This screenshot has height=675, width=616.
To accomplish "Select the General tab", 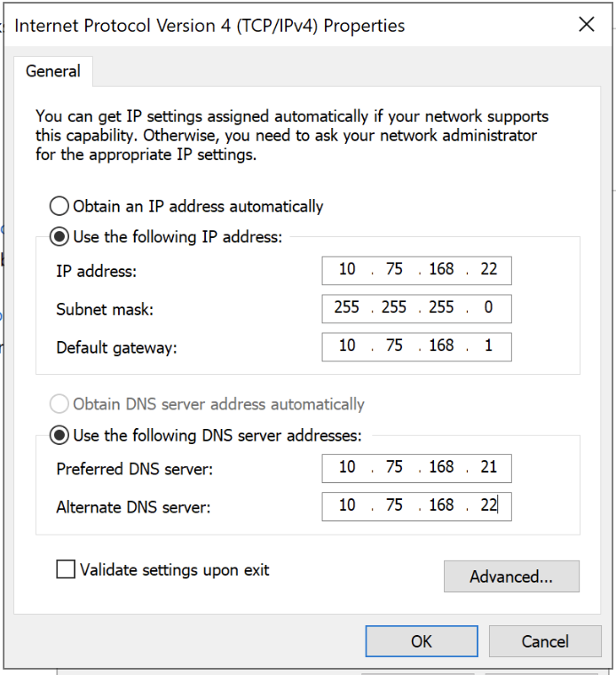I will [53, 71].
